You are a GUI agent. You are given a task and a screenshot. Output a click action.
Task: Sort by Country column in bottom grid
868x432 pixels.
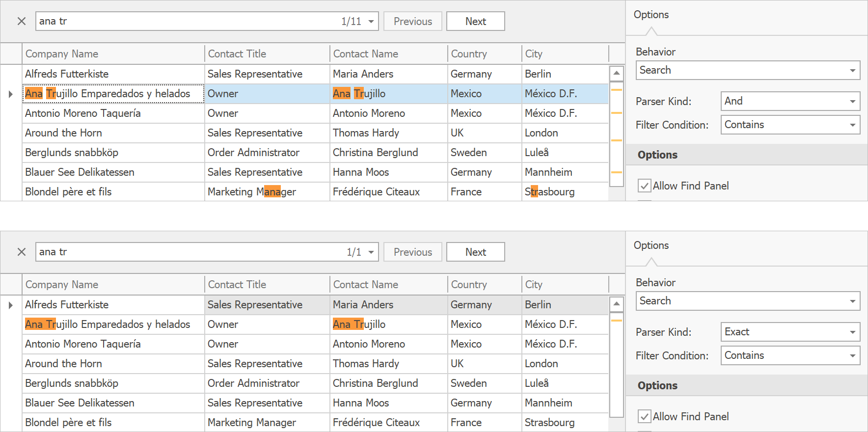(x=484, y=285)
